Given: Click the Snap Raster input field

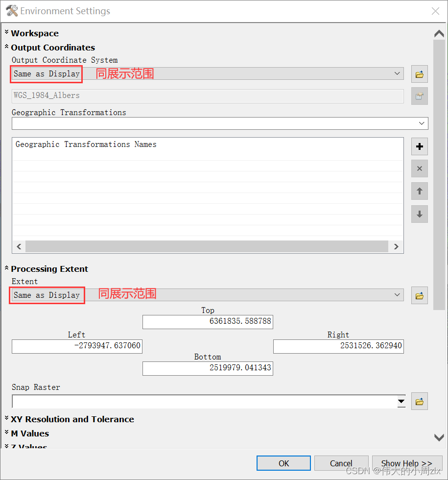Looking at the screenshot, I should [x=205, y=401].
